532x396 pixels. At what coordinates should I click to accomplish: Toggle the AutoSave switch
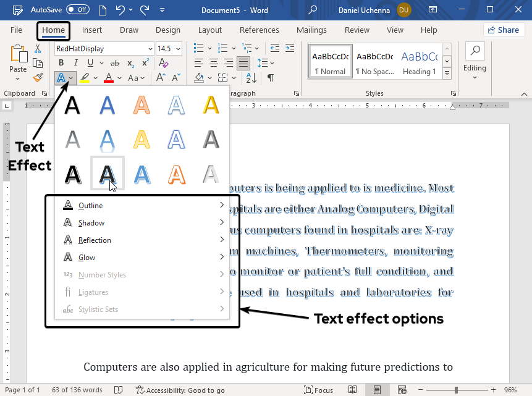(78, 10)
